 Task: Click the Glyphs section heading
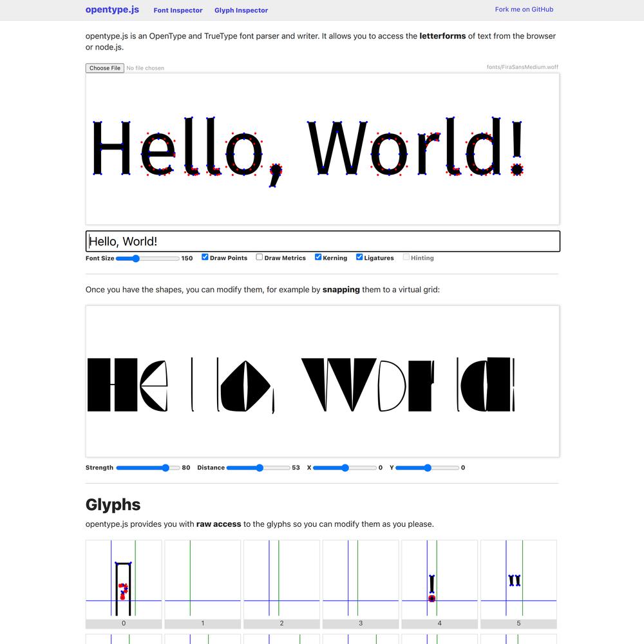click(113, 505)
